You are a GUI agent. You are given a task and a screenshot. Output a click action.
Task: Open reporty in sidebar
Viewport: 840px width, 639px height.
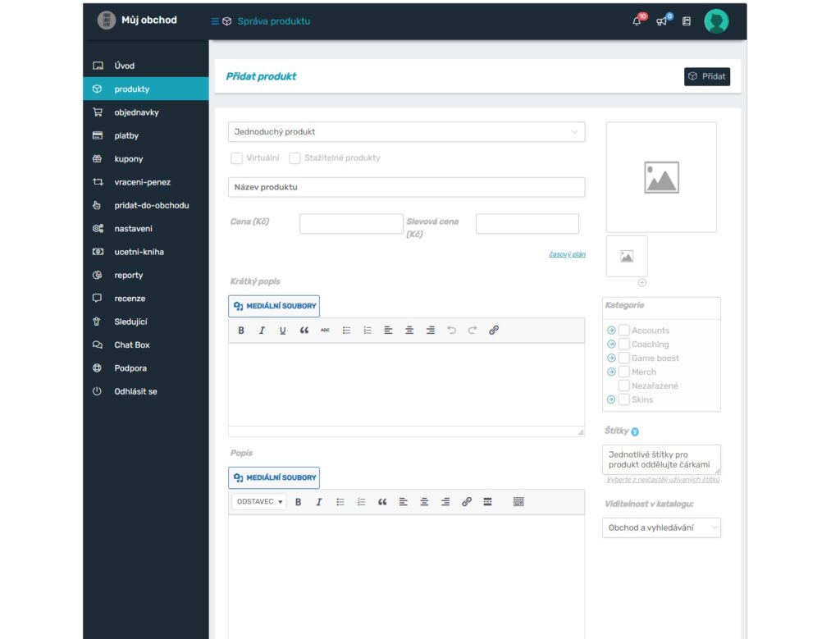coord(146,276)
